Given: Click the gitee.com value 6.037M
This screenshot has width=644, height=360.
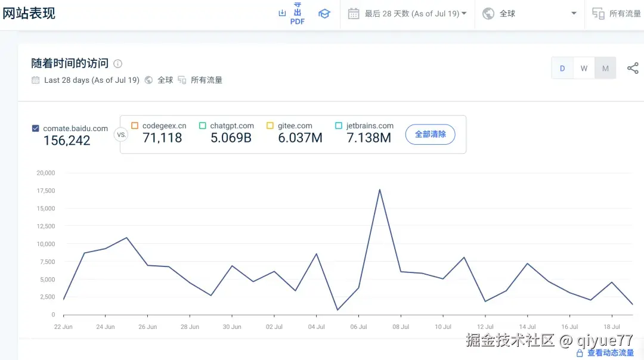Looking at the screenshot, I should [x=300, y=138].
